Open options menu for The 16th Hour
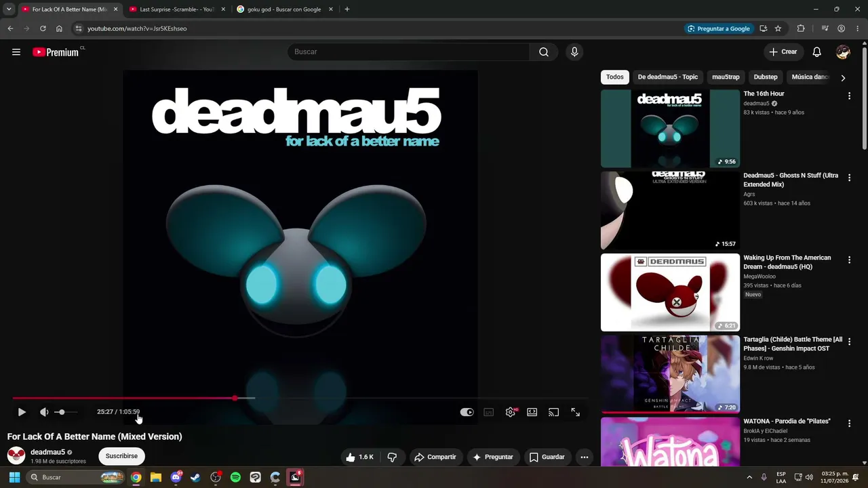This screenshot has width=868, height=488. pos(849,96)
